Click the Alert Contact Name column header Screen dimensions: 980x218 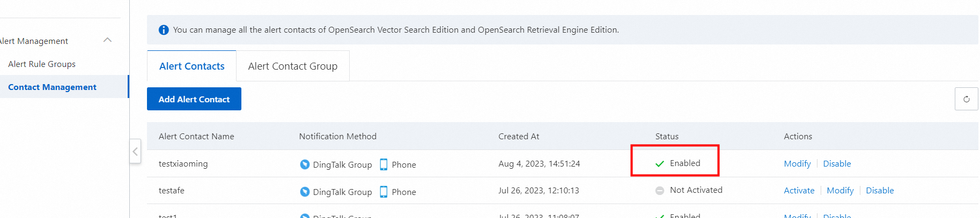[196, 136]
